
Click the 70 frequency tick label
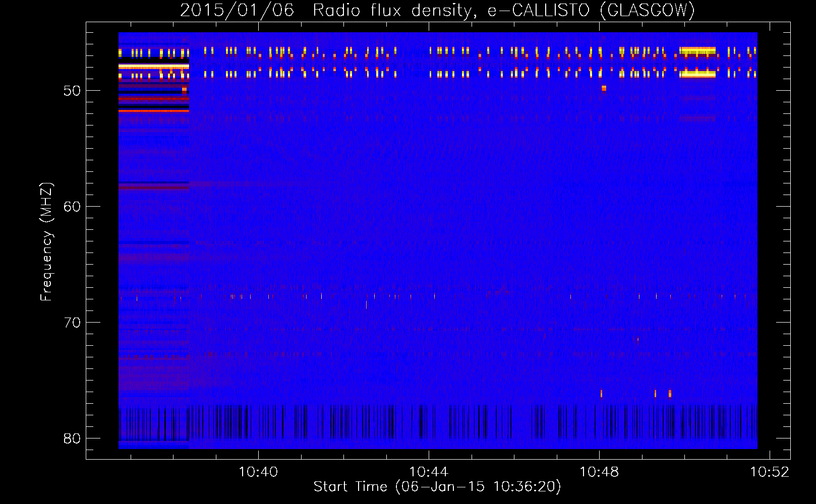pos(72,323)
